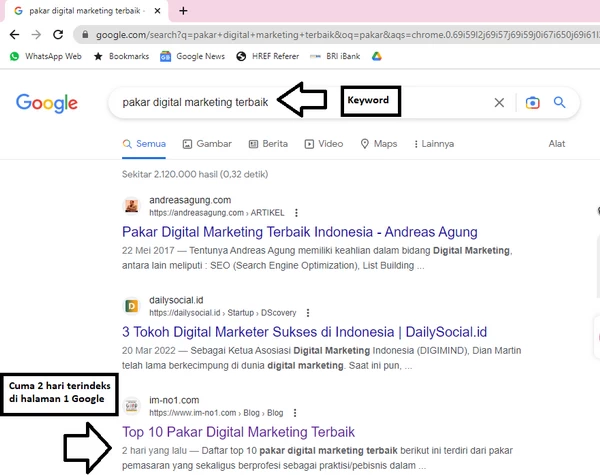Click the im-no1.com Blog breadcrumb URL

click(216, 413)
